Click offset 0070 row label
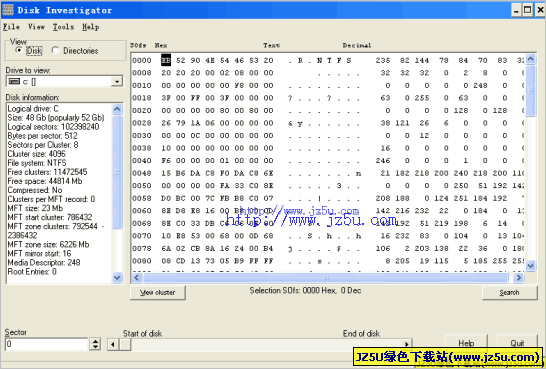The image size is (546, 369). tap(142, 236)
